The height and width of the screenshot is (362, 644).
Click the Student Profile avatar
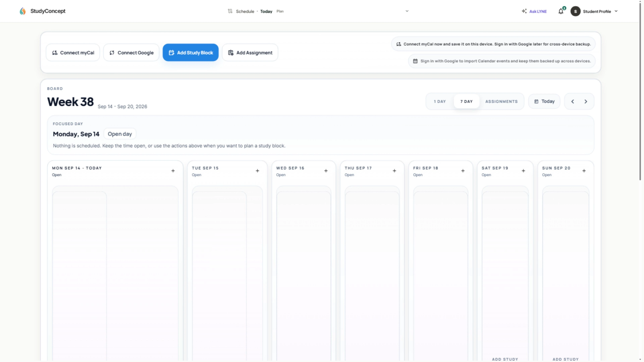pos(575,11)
